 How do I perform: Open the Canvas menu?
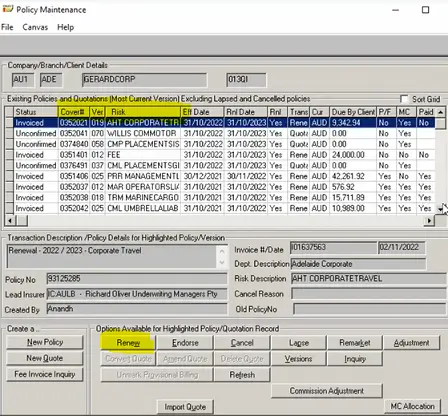35,27
